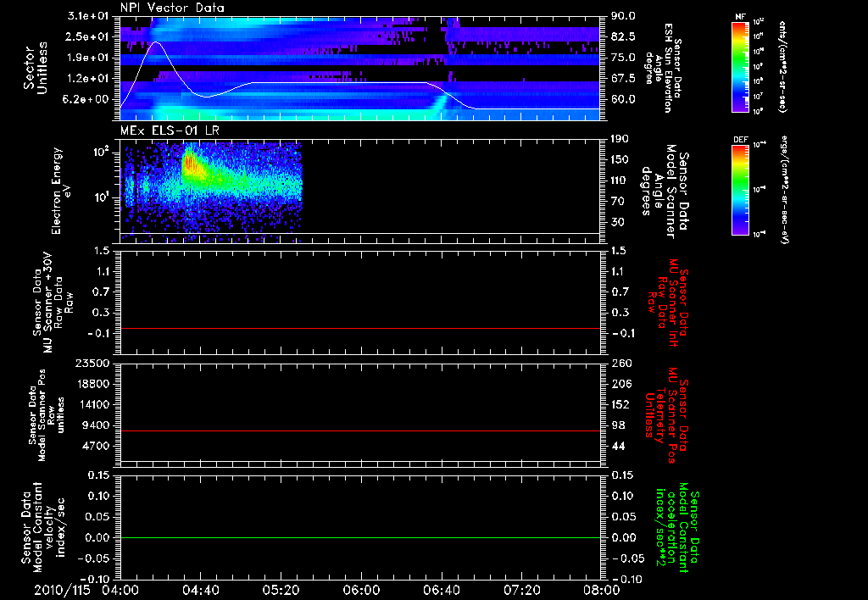The image size is (868, 600).
Task: Click the '06:00' time tick label
Action: [361, 590]
